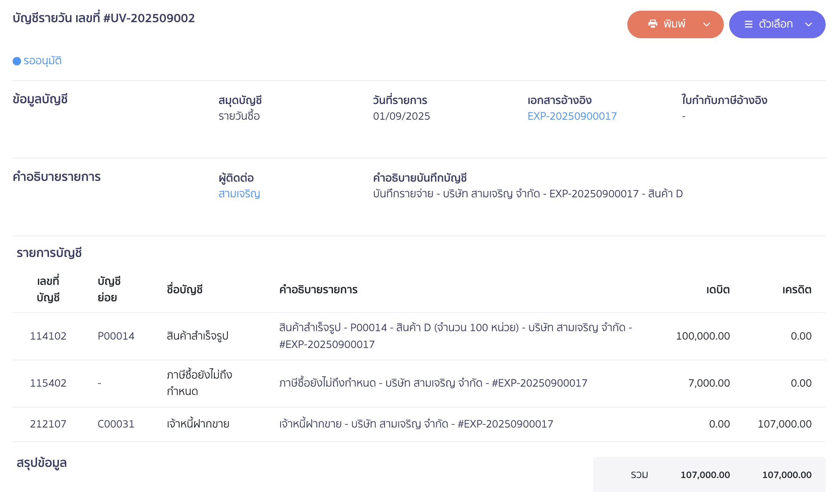Click the ตัวเลือก button label
The height and width of the screenshot is (504, 839).
775,24
